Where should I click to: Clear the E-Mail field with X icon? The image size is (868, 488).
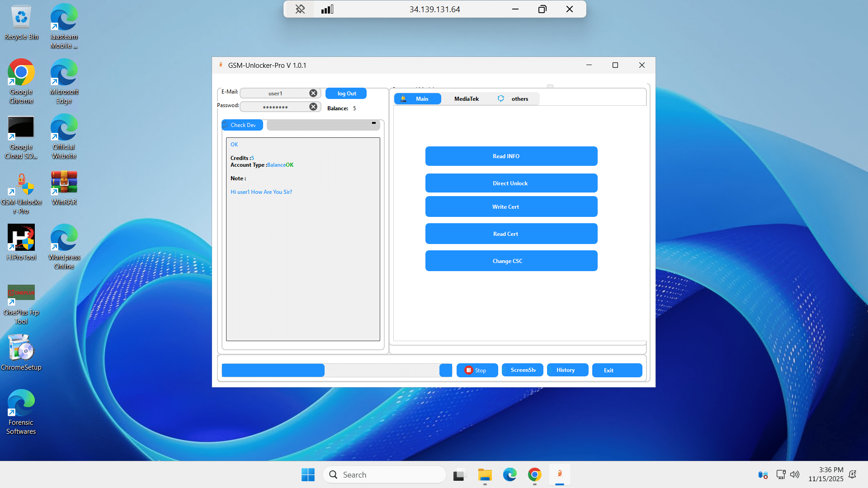313,93
